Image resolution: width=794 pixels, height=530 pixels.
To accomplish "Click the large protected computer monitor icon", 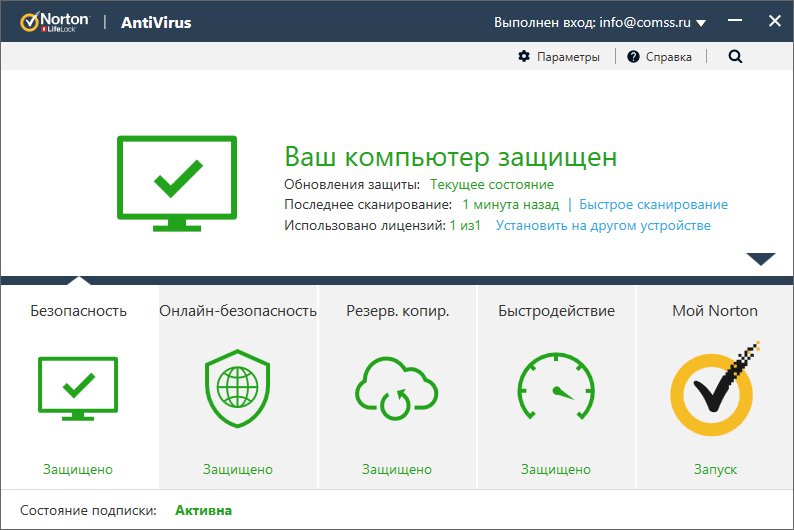I will tap(177, 183).
